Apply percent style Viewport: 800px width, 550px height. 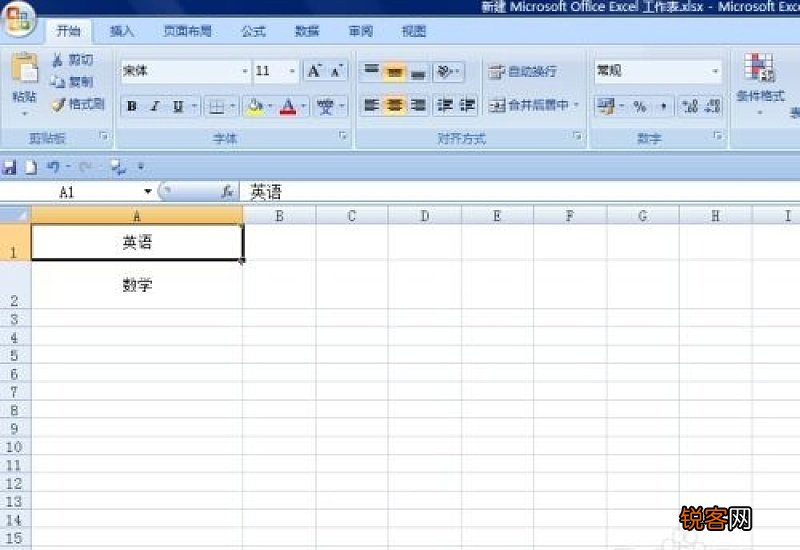coord(640,106)
